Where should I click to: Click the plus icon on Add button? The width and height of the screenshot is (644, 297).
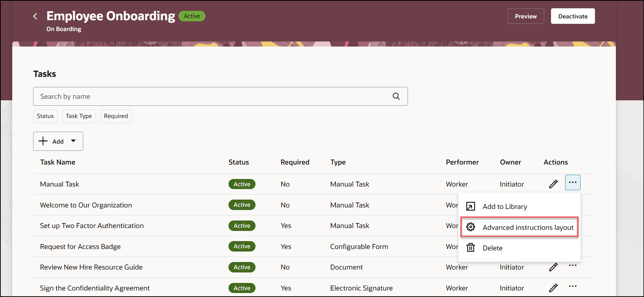pyautogui.click(x=43, y=141)
